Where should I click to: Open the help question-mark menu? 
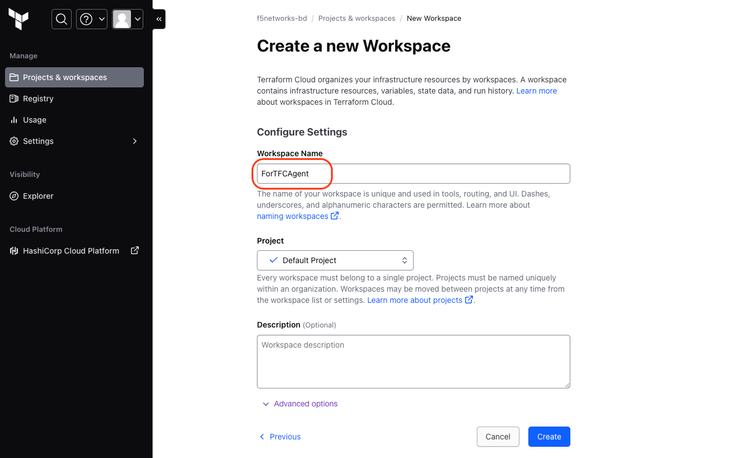click(92, 19)
